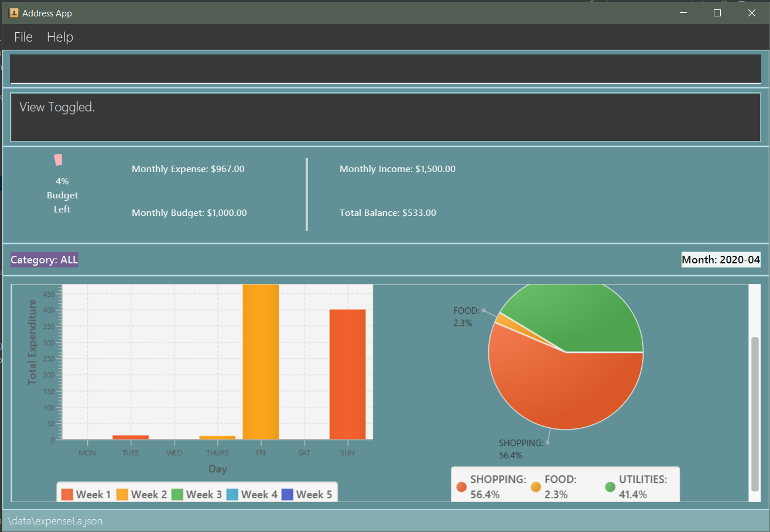Image resolution: width=770 pixels, height=532 pixels.
Task: Click the 'Day' x-axis title
Action: [x=217, y=469]
